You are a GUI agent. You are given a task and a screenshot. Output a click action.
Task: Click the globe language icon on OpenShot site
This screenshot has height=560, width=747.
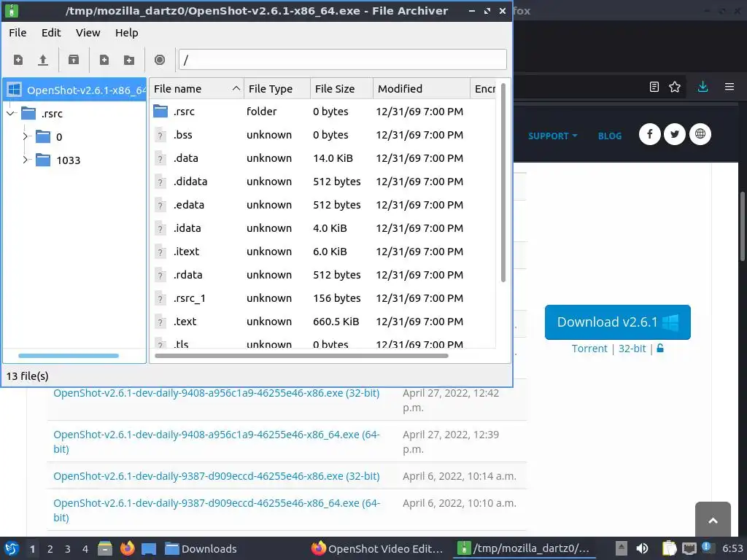coord(700,134)
